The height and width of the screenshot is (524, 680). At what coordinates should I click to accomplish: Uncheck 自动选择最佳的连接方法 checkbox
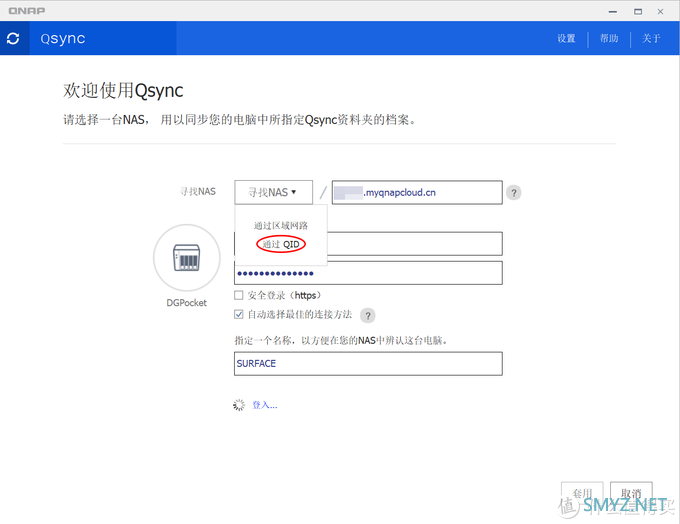click(239, 314)
